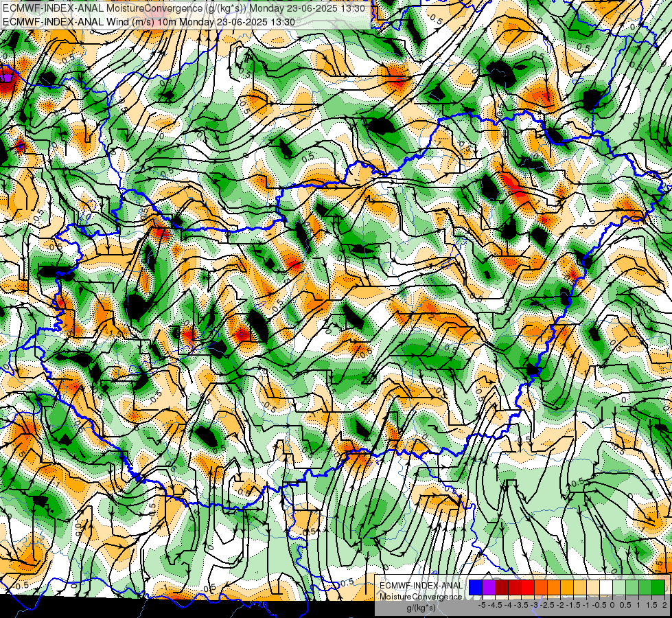Click the -5 legend tick value
This screenshot has width=672, height=618.
click(482, 605)
